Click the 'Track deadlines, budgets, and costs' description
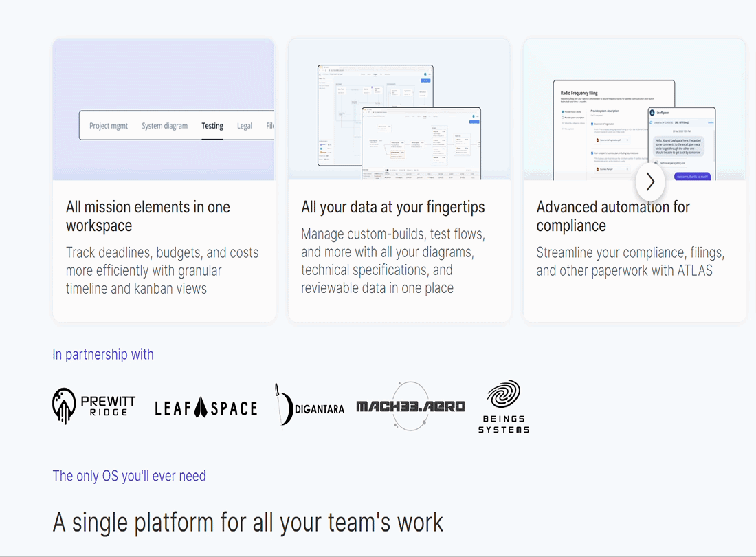The width and height of the screenshot is (756, 557). pos(162,270)
